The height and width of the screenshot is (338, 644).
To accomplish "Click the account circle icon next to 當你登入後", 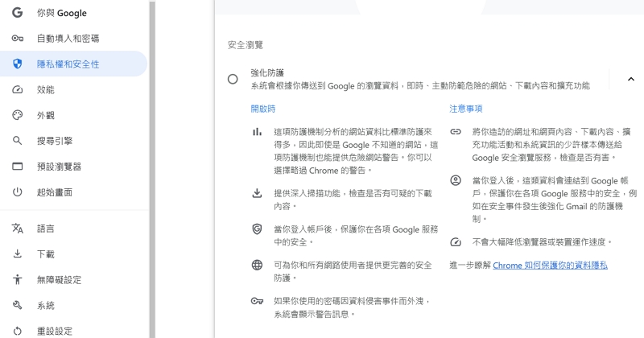I will [x=456, y=180].
